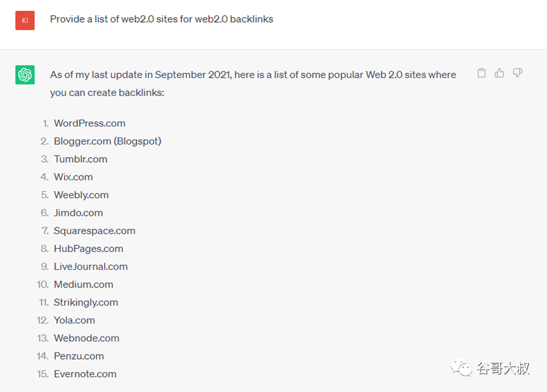Click the Penzu.com entry
Image resolution: width=547 pixels, height=392 pixels.
coord(79,356)
